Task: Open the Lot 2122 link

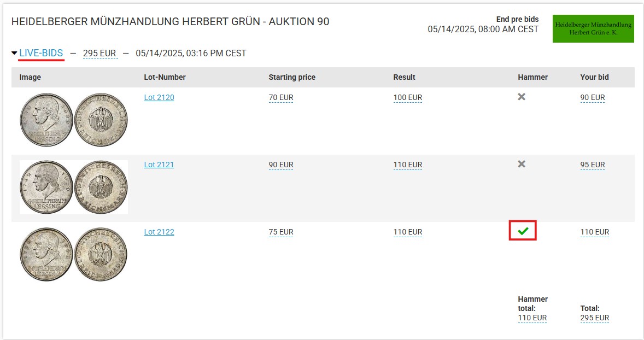Action: pyautogui.click(x=159, y=232)
